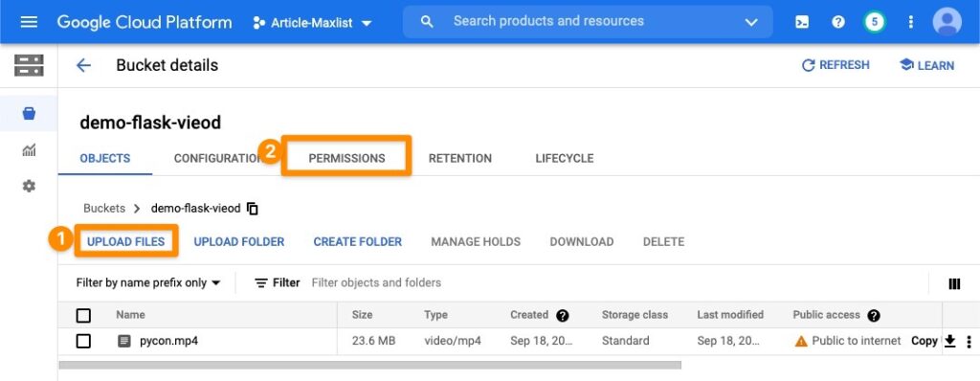
Task: Open the Cloud Storage product icon
Action: click(x=29, y=66)
